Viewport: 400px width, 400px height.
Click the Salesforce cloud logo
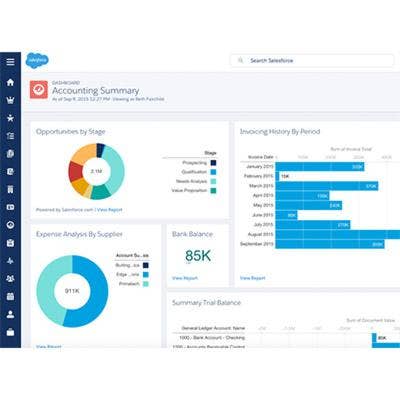(37, 60)
